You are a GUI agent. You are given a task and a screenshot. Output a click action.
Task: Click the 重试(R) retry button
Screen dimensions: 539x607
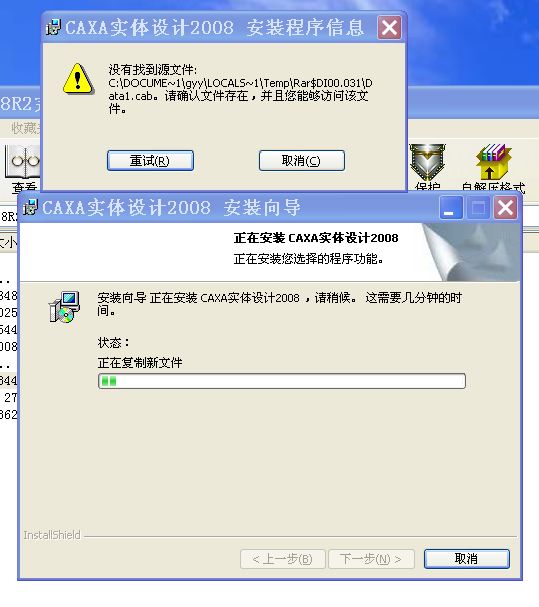pyautogui.click(x=150, y=160)
